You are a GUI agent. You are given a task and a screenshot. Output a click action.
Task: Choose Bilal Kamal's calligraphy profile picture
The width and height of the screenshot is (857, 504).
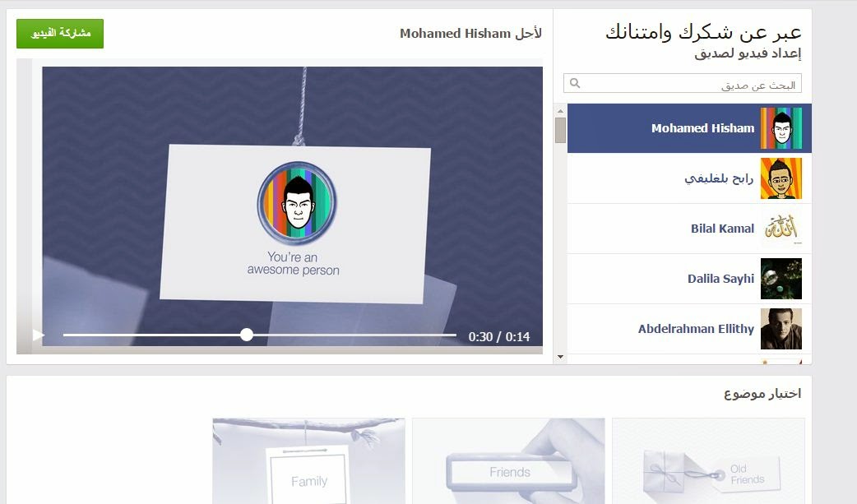pyautogui.click(x=781, y=229)
